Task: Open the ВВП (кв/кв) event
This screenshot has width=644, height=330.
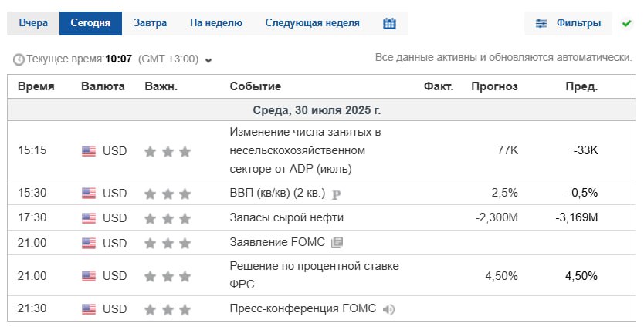Action: (277, 193)
